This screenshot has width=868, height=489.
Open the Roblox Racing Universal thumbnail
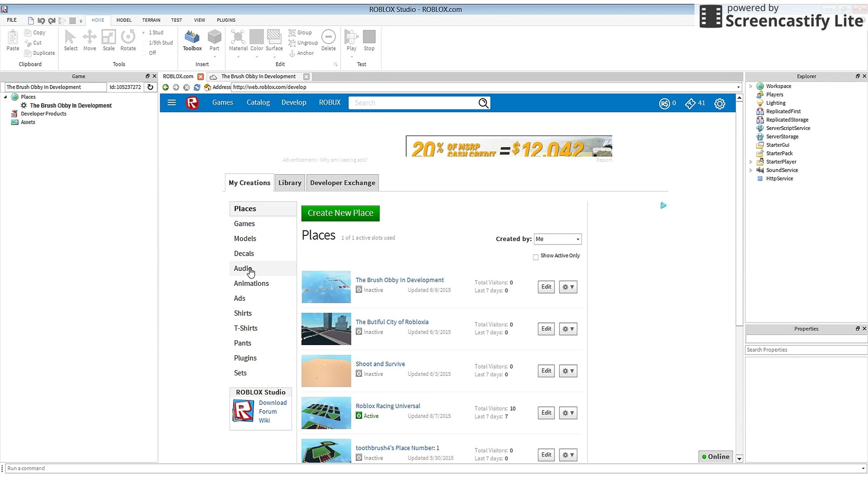pyautogui.click(x=326, y=413)
